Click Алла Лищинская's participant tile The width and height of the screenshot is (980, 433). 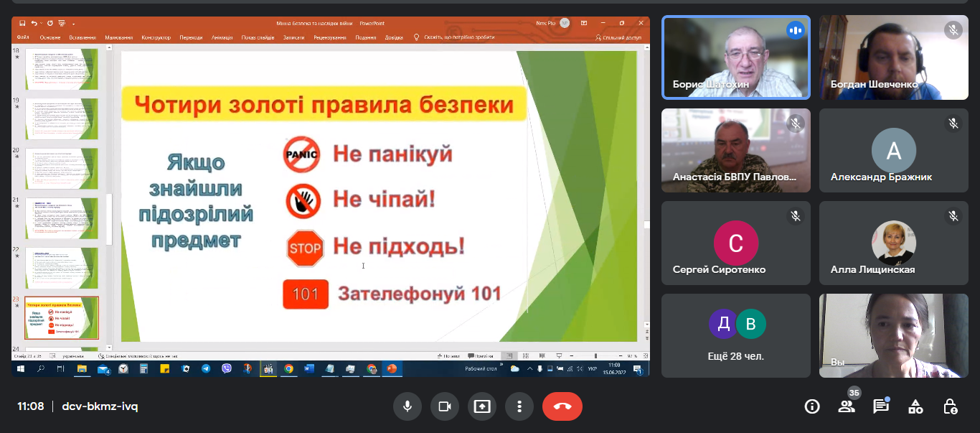[893, 243]
